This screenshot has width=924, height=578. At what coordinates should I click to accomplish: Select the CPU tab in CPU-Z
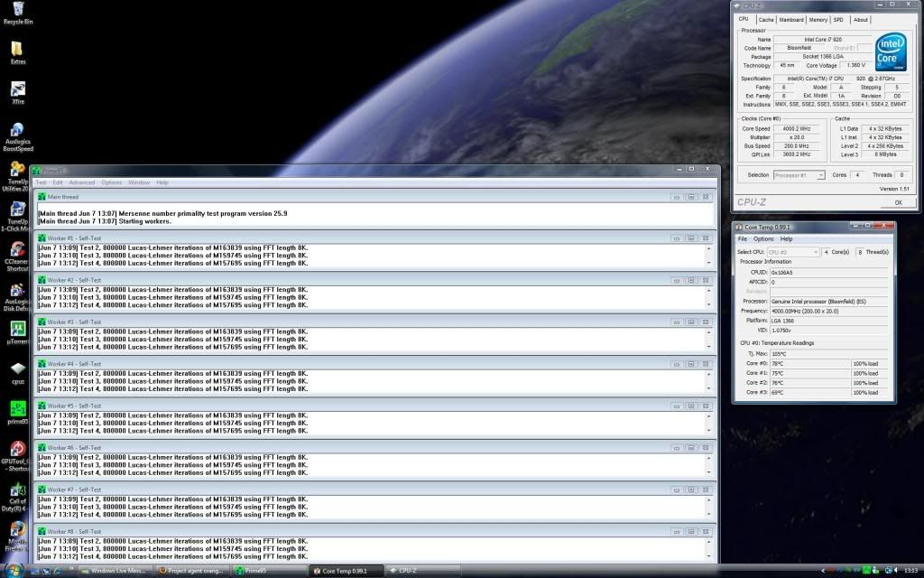(x=744, y=20)
